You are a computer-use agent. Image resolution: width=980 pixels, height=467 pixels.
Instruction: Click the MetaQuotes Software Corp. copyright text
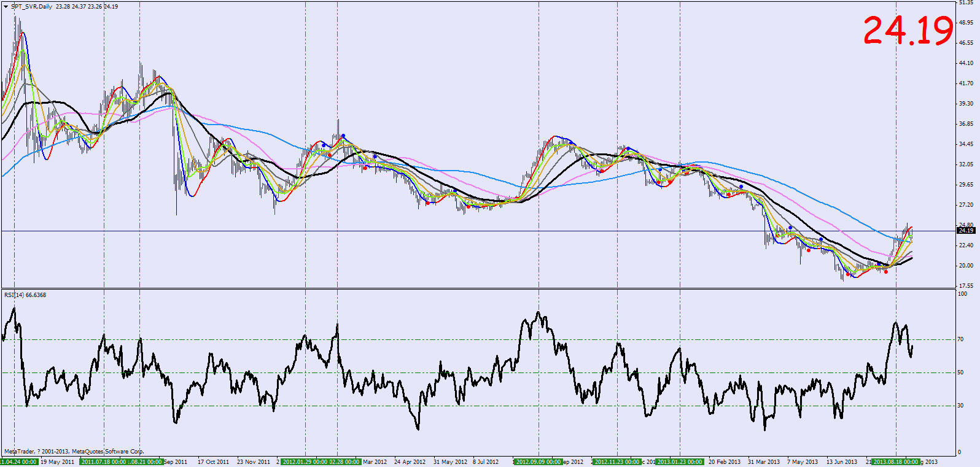point(109,452)
